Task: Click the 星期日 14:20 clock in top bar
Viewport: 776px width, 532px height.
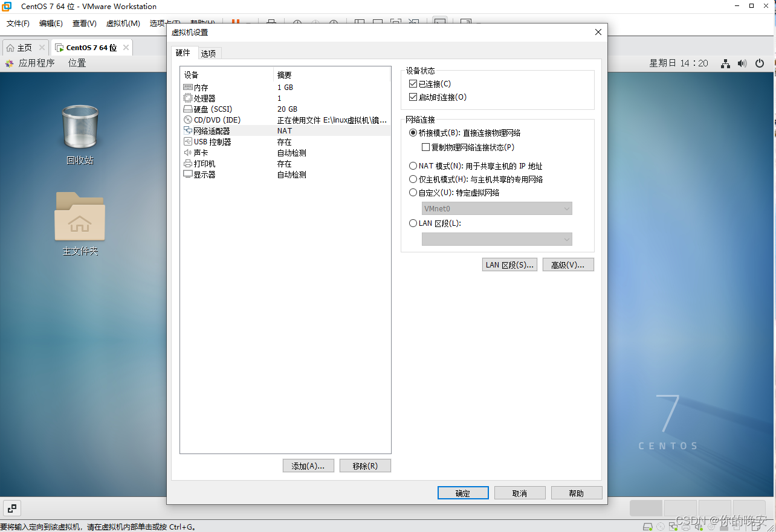Action: click(679, 63)
